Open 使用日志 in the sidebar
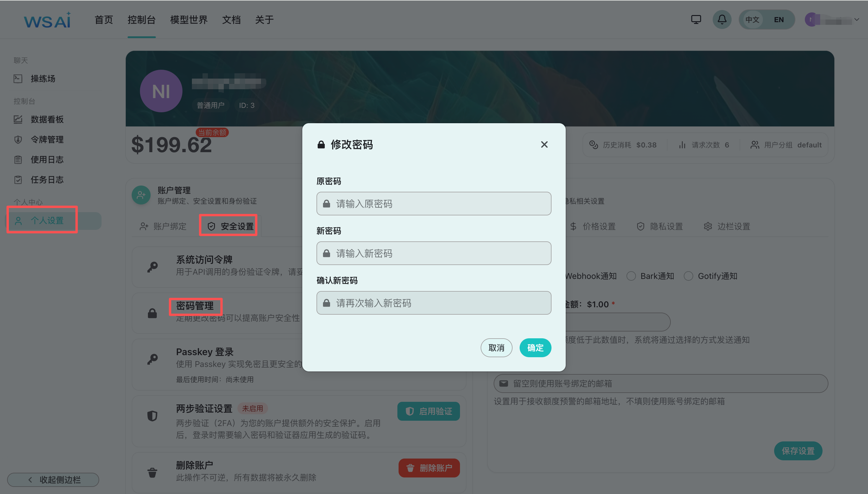The height and width of the screenshot is (494, 868). point(47,160)
